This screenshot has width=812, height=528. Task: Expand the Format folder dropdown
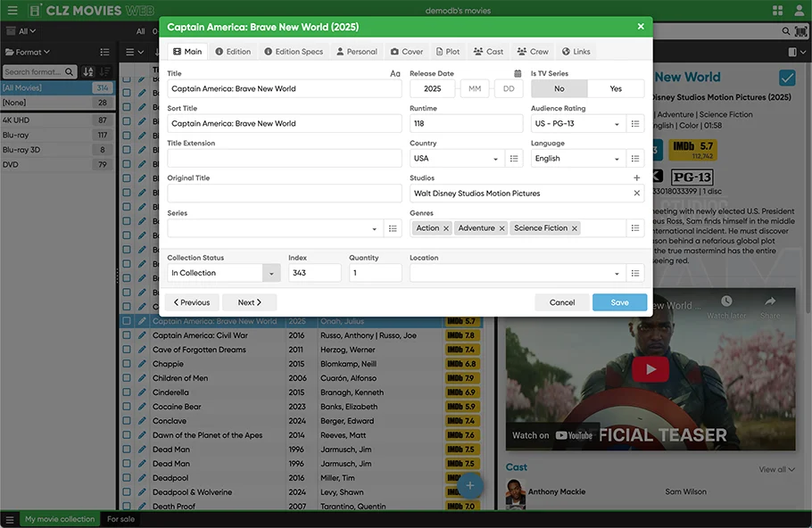tap(28, 53)
